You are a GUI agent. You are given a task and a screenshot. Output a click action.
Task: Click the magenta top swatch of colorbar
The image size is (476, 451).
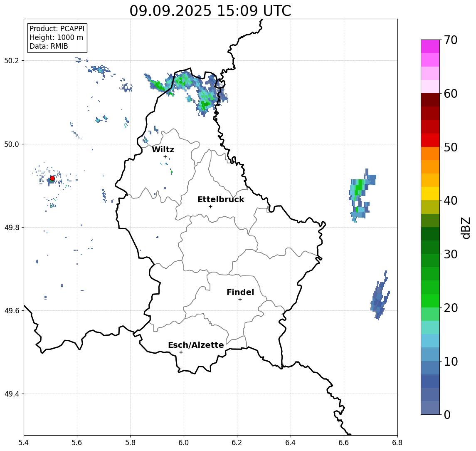point(430,47)
